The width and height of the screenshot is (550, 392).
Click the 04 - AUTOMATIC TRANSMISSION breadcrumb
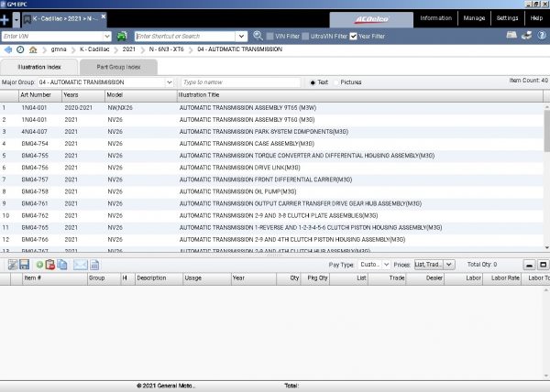tap(239, 49)
